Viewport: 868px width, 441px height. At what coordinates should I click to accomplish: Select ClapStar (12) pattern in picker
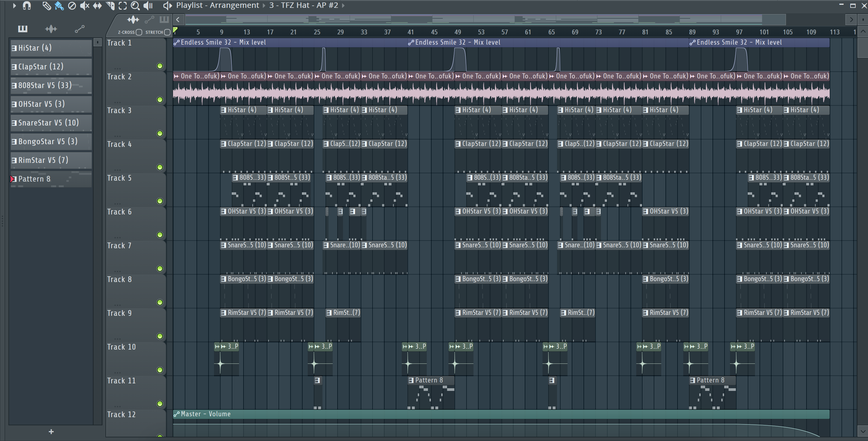[51, 67]
